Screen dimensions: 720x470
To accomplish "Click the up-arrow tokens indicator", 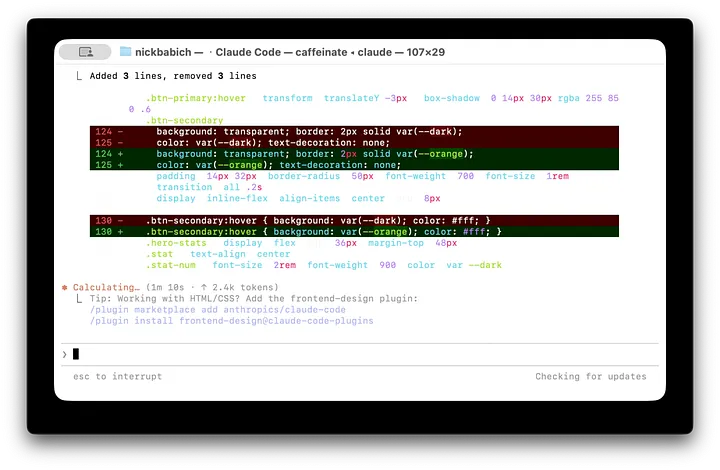I will 204,287.
